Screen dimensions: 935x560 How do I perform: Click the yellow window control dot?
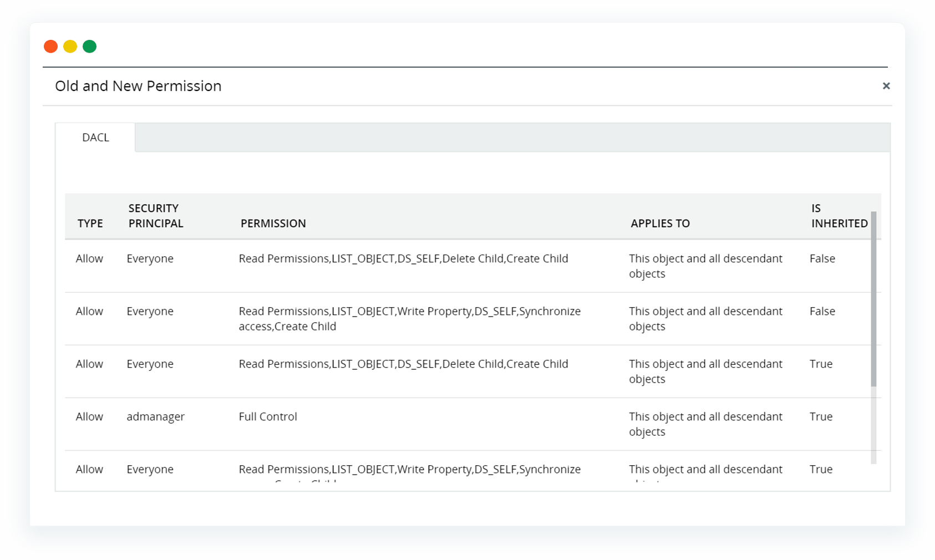pyautogui.click(x=70, y=47)
